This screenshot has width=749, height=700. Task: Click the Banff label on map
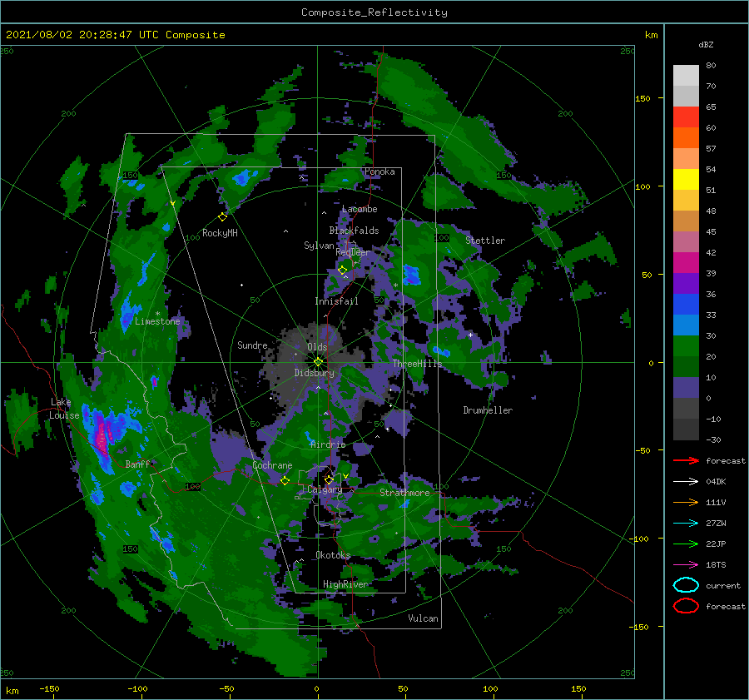[x=137, y=464]
